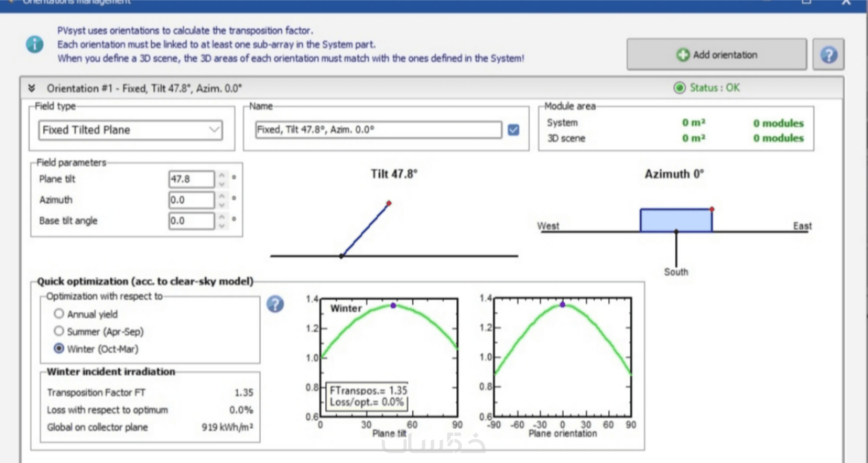Increase Plane tilt with up stepper arrow
The width and height of the screenshot is (868, 463).
tap(222, 175)
